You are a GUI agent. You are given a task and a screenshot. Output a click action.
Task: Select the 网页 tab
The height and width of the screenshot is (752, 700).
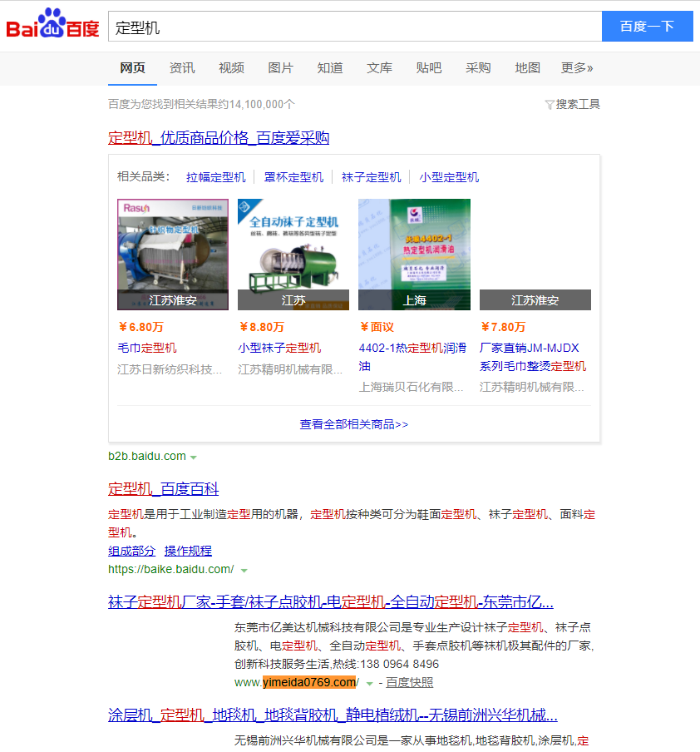point(132,68)
